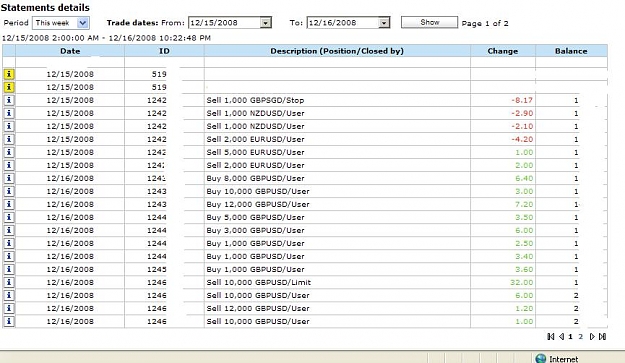Click Sell 10,000 GBPUSD/Limit description
Screen dimensions: 625x363
pos(259,283)
